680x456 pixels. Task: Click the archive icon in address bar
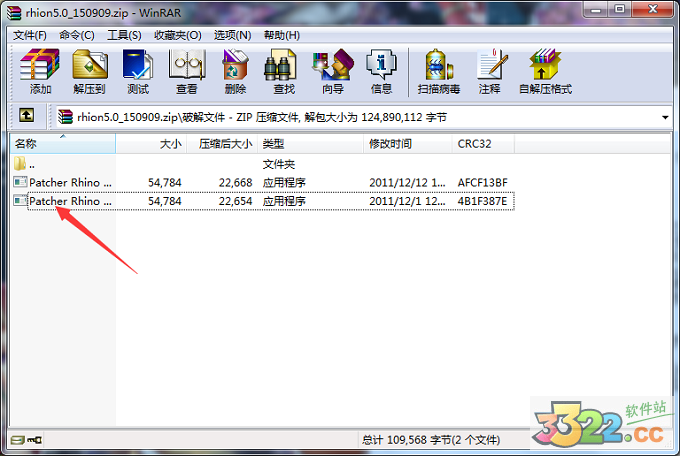65,117
